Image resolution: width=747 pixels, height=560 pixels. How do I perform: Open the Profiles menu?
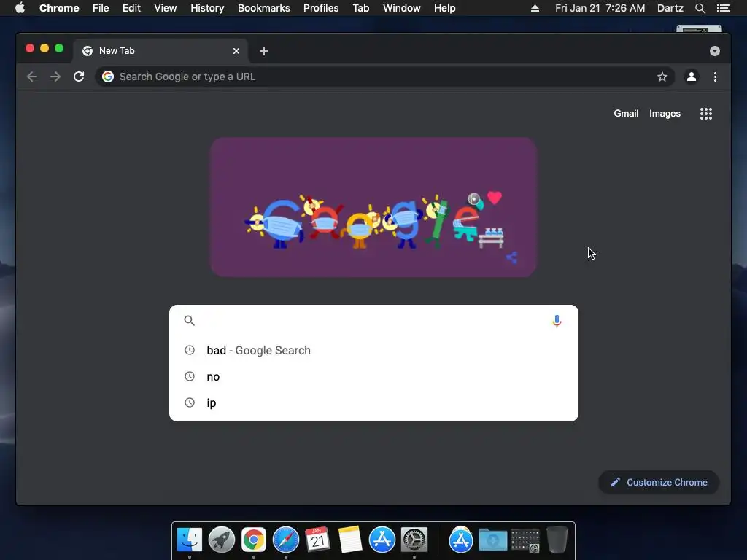click(x=321, y=8)
